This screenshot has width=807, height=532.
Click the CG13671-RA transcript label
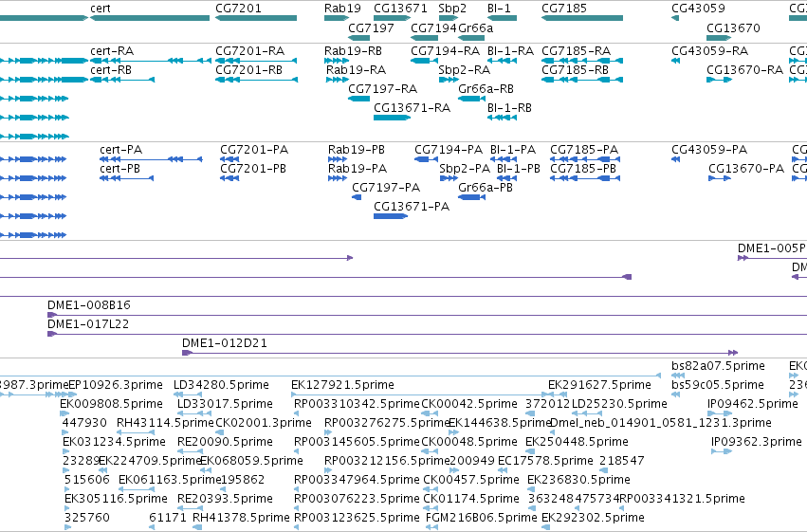tap(412, 107)
